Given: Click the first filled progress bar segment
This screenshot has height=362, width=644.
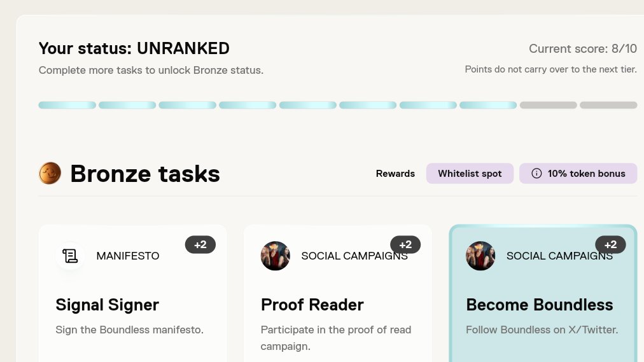Looking at the screenshot, I should click(x=67, y=105).
